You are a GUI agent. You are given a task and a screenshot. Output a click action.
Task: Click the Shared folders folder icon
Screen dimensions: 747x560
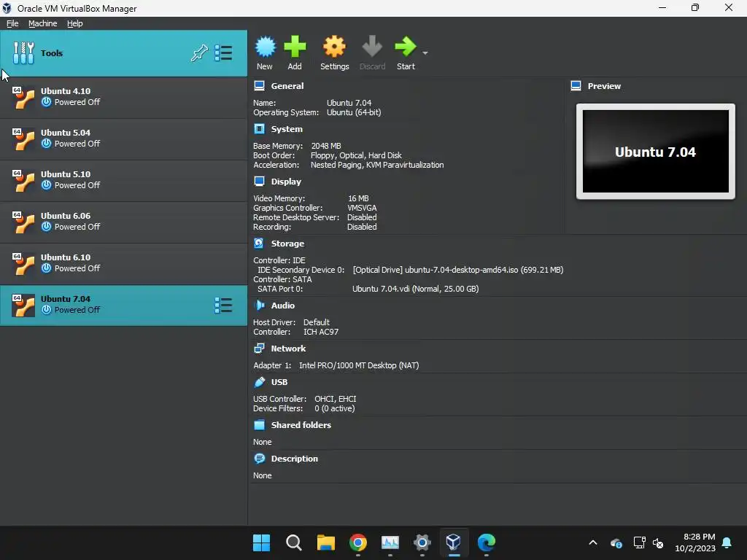(x=259, y=424)
